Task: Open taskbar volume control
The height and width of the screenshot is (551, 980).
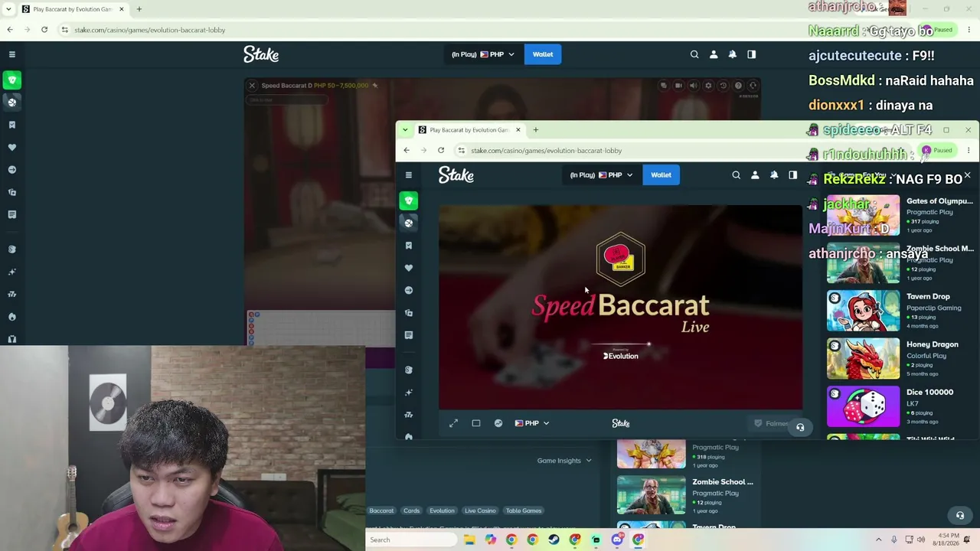Action: [921, 540]
